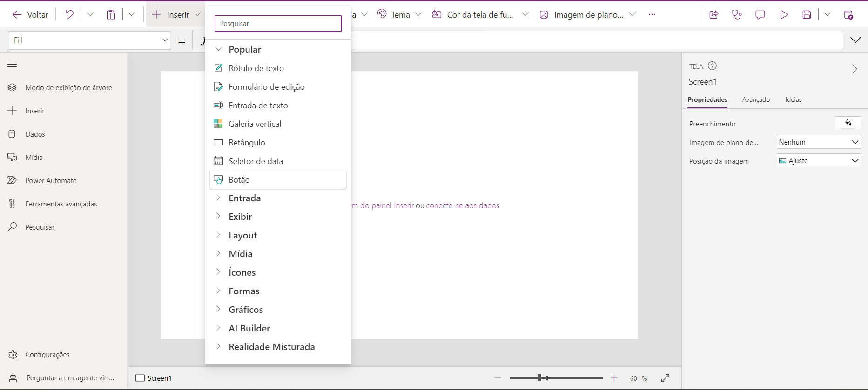Open the undo options dropdown arrow

[90, 14]
